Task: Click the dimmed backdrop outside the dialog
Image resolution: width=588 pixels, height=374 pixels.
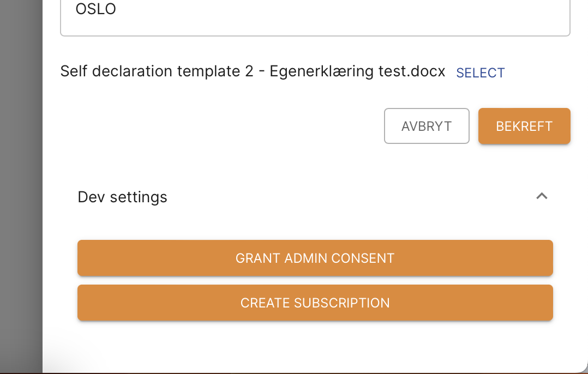Action: coord(21,185)
